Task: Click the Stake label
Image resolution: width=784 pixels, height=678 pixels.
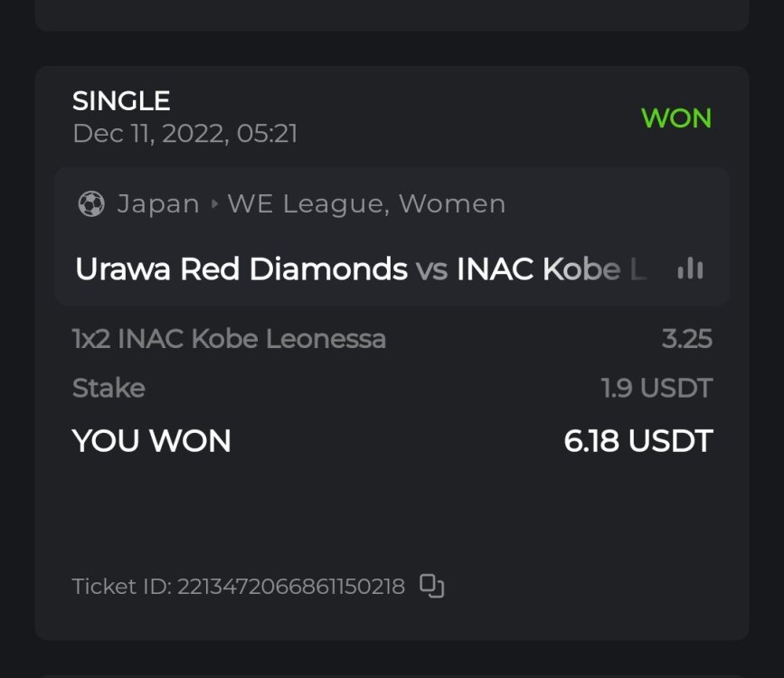Action: click(x=109, y=389)
